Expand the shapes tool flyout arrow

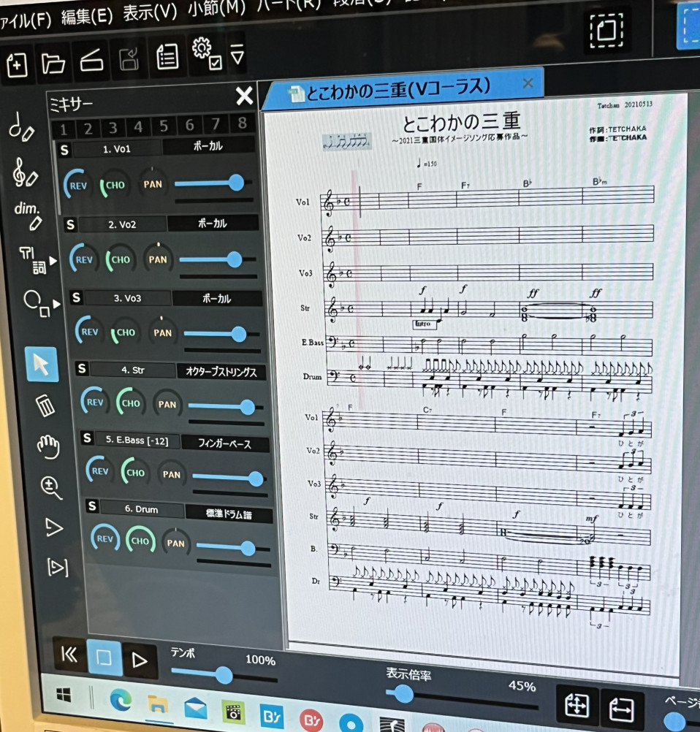(56, 304)
